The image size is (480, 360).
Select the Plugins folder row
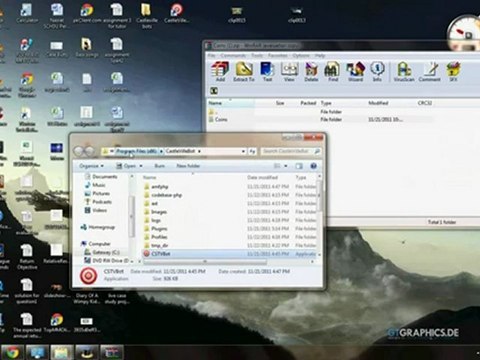tap(229, 229)
